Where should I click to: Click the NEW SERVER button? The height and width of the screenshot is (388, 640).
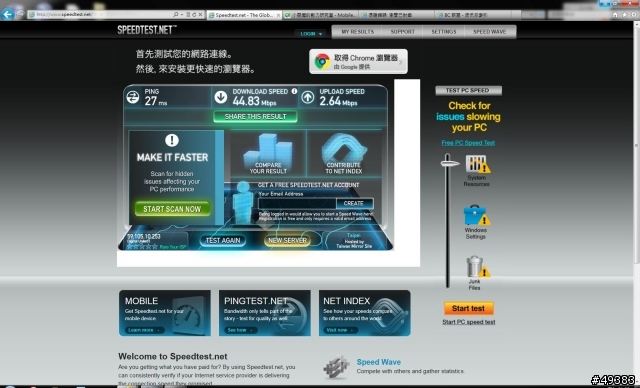pos(287,240)
